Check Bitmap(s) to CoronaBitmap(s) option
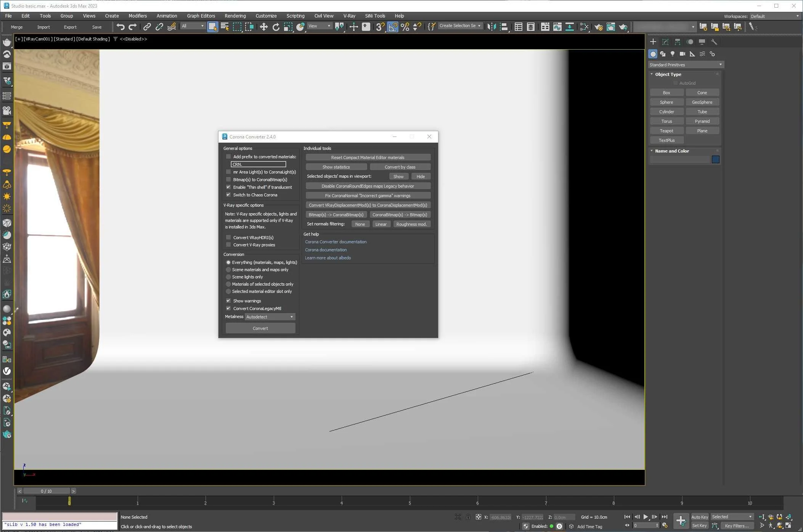The width and height of the screenshot is (803, 532). tap(228, 180)
